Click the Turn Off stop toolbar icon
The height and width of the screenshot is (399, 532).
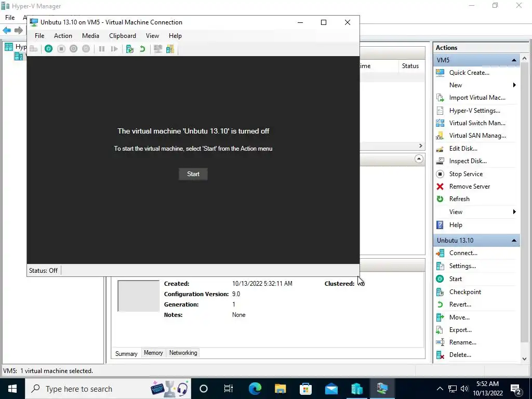click(x=61, y=49)
